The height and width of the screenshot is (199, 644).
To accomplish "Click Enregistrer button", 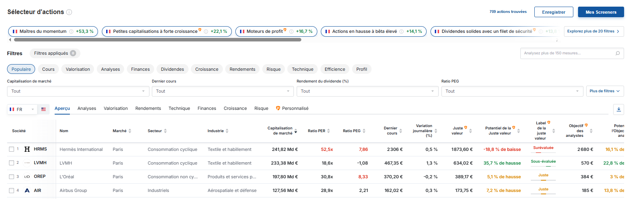I will (553, 12).
